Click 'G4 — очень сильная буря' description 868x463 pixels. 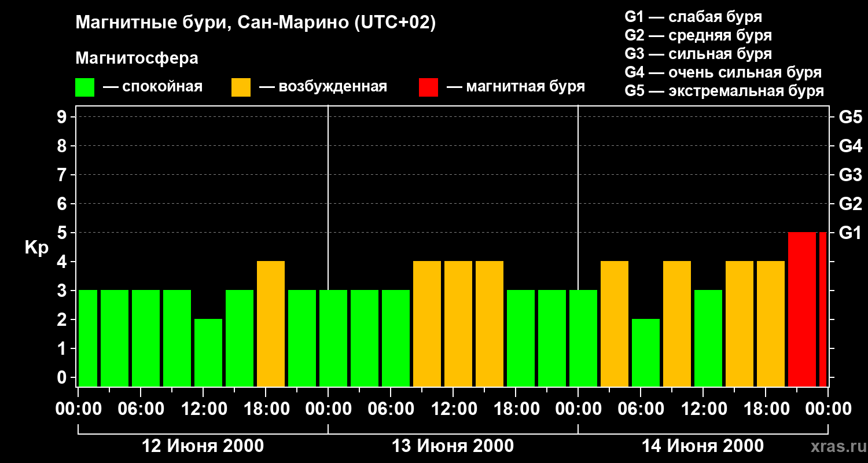tap(723, 72)
